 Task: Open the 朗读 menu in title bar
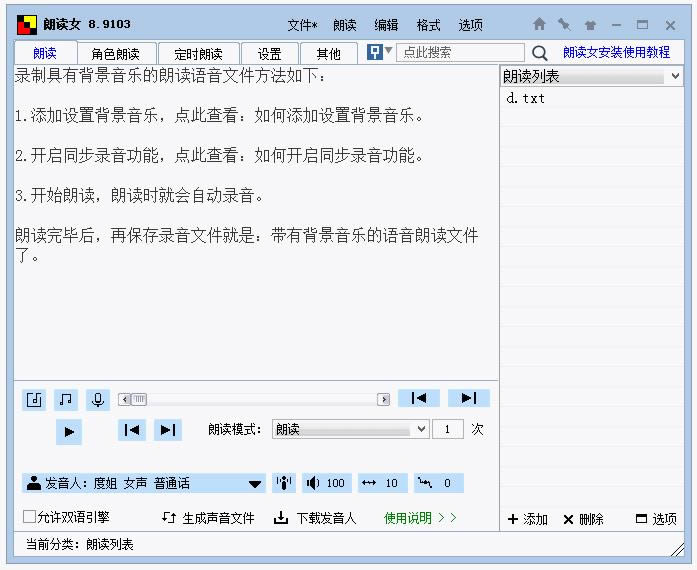pyautogui.click(x=344, y=25)
